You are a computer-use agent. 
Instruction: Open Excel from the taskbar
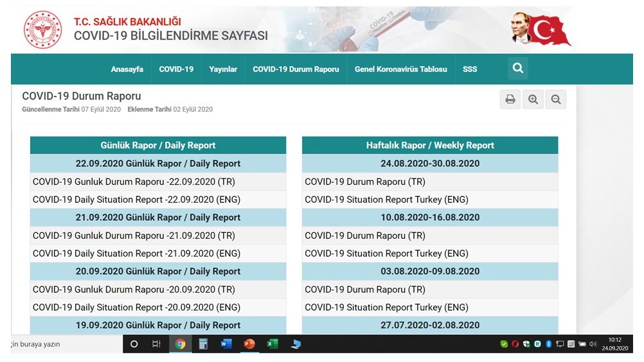pos(273,344)
